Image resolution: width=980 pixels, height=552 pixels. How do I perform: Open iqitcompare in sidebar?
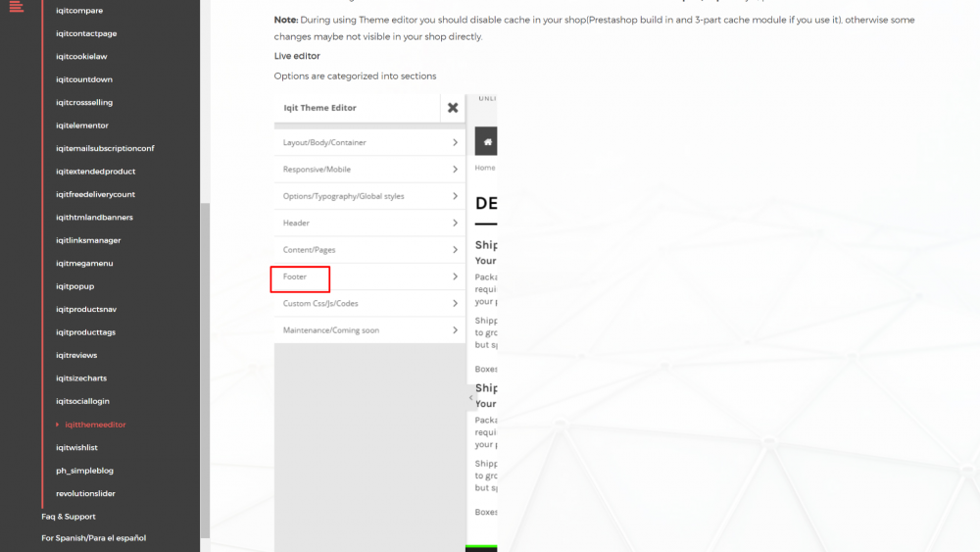(x=79, y=11)
